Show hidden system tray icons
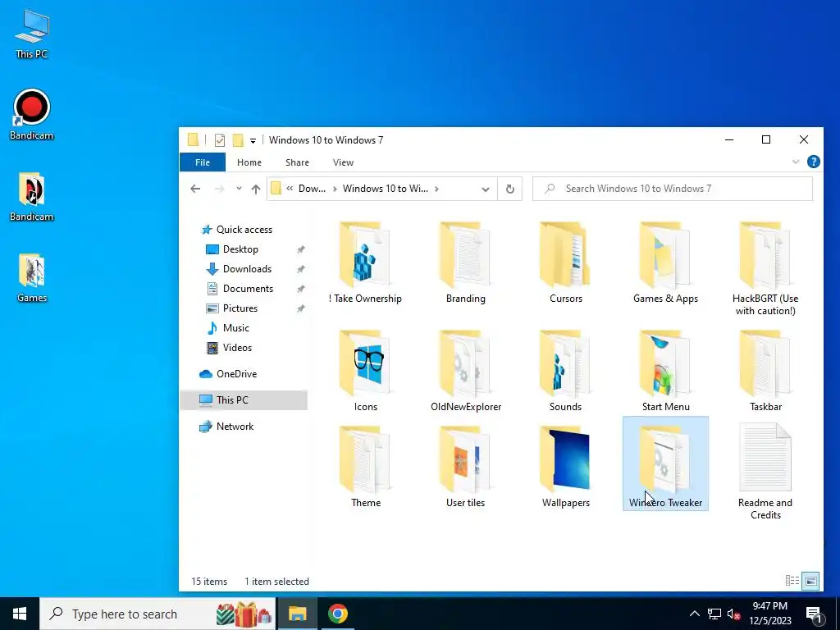 click(x=694, y=614)
